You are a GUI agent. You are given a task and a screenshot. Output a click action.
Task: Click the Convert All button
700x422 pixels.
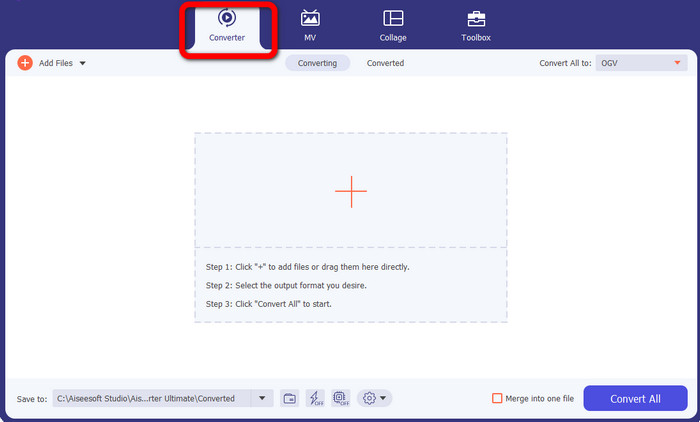(x=635, y=398)
